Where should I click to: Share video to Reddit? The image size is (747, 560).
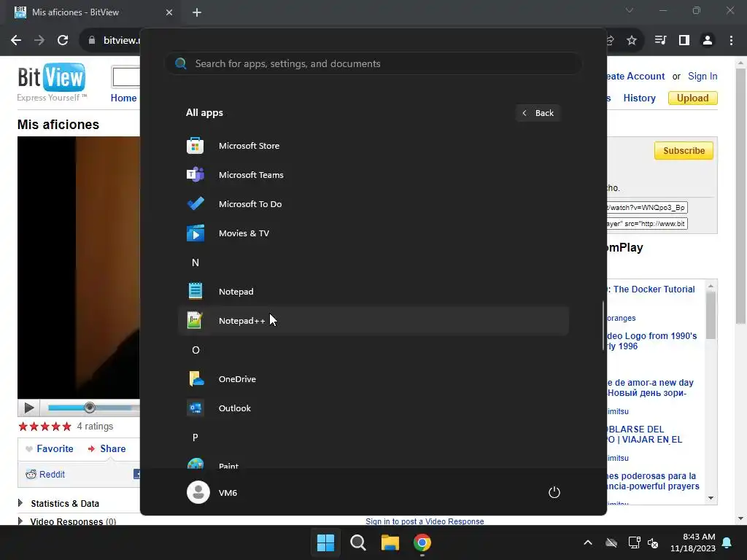[x=45, y=474]
